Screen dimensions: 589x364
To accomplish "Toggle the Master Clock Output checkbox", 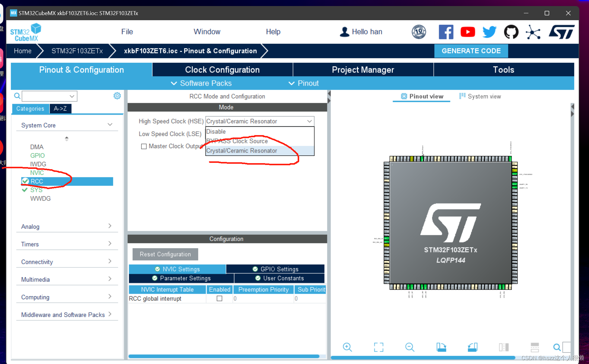I will [x=144, y=146].
